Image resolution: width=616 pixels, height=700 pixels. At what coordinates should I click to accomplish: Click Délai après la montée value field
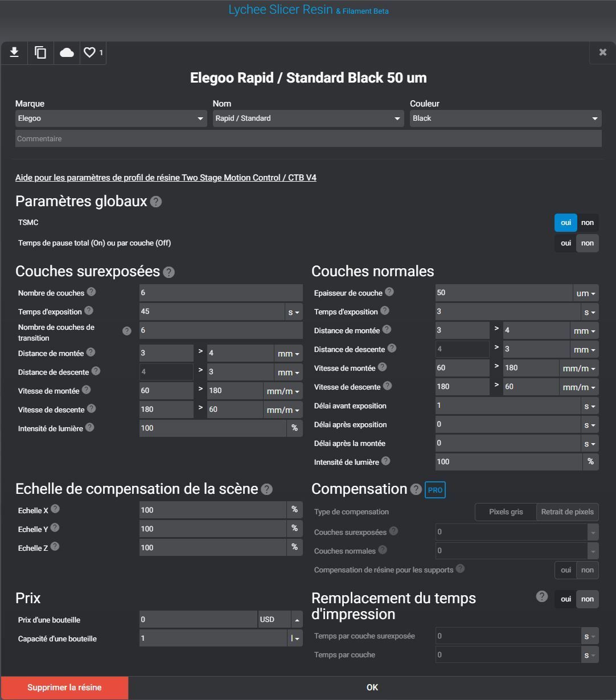508,444
